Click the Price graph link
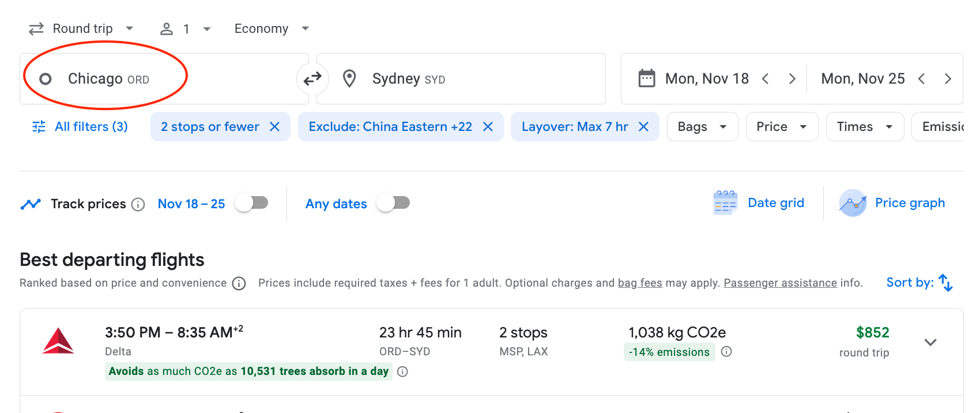Image resolution: width=980 pixels, height=413 pixels. [x=910, y=203]
